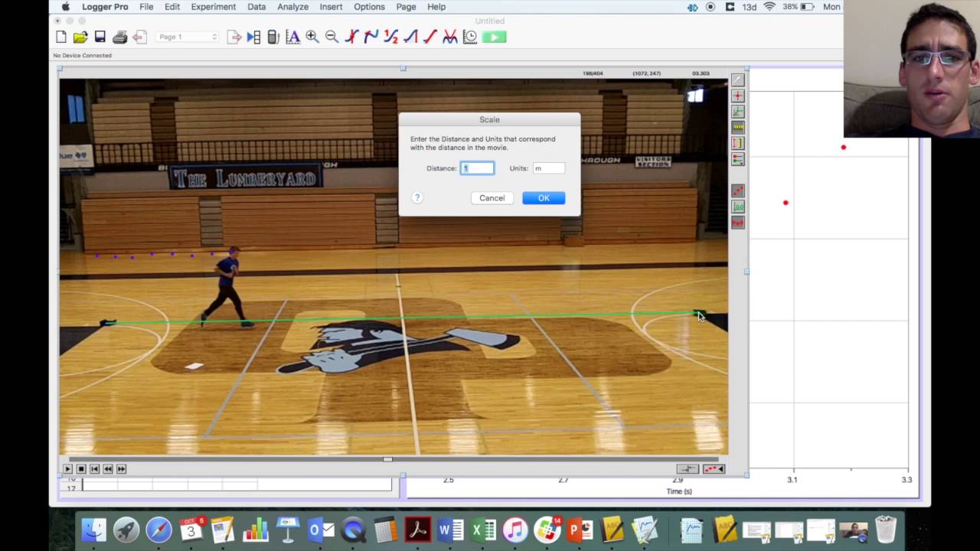
Task: Step back one movie frame
Action: [x=108, y=468]
